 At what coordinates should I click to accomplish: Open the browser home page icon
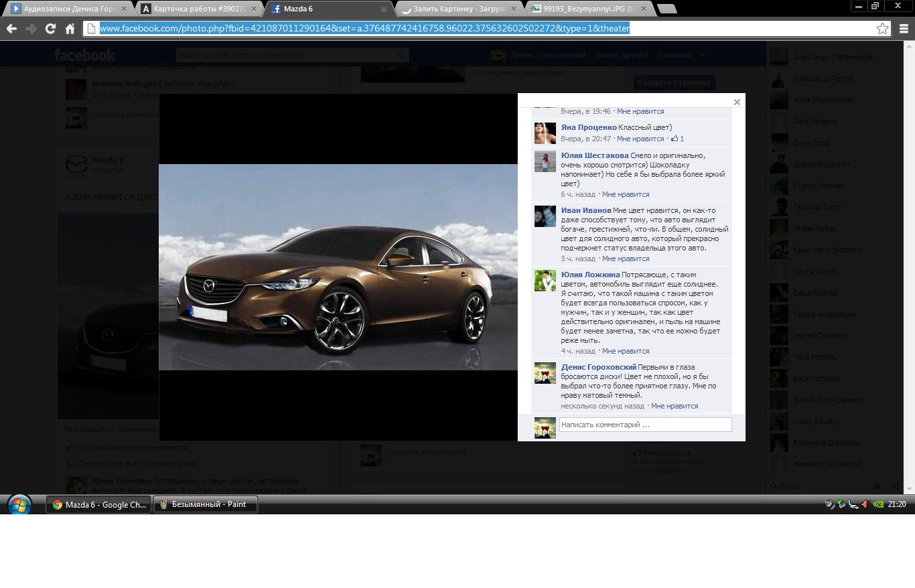70,28
